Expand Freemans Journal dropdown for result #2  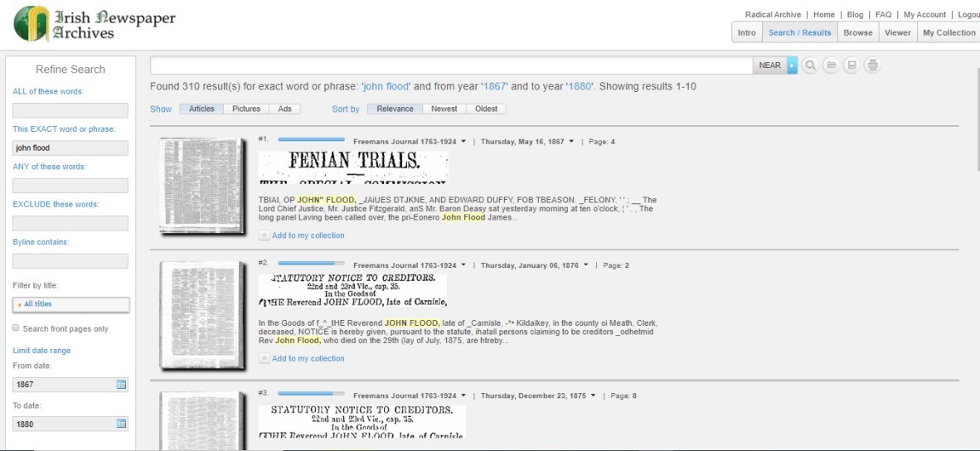click(x=463, y=265)
